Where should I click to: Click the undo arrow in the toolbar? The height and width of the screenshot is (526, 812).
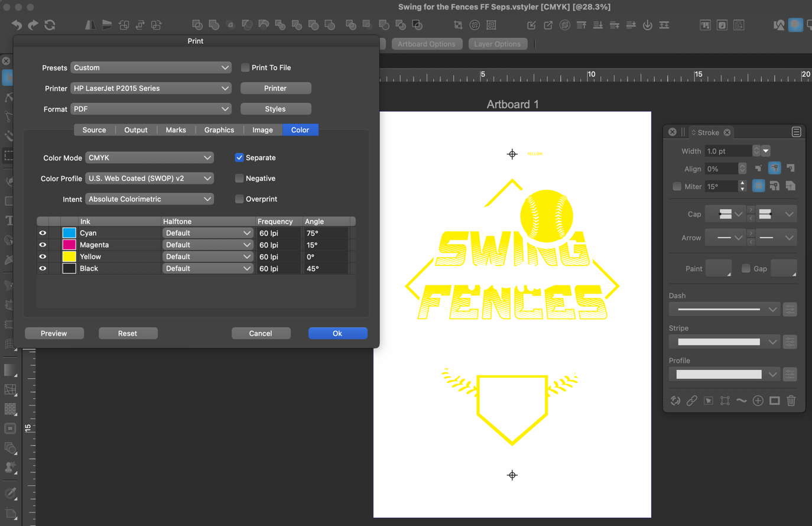point(17,25)
